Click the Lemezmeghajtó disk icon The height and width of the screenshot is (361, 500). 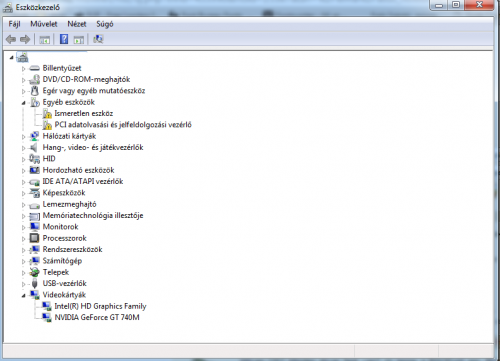pyautogui.click(x=34, y=205)
